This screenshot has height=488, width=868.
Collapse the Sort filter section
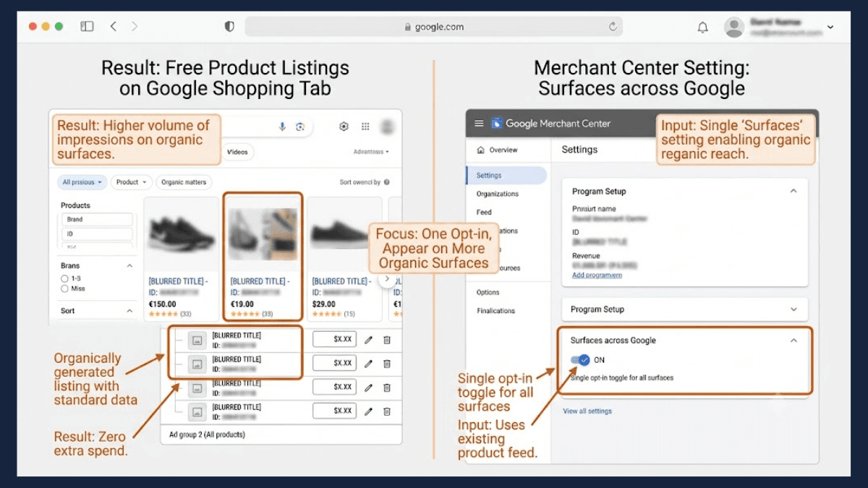tap(130, 311)
